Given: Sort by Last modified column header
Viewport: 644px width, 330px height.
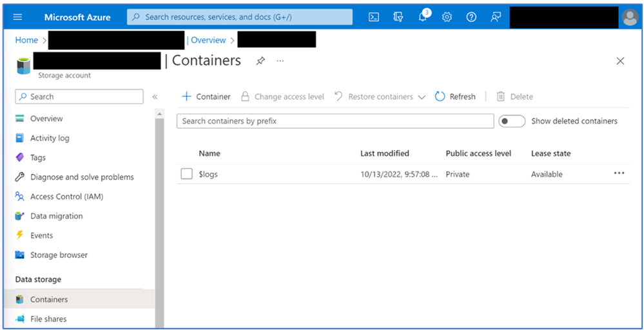Looking at the screenshot, I should click(385, 153).
